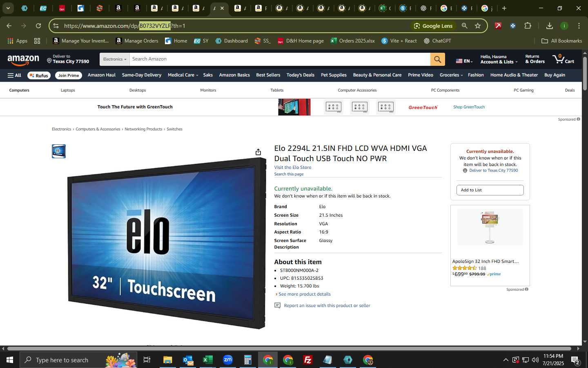Expand the Medical Care menu dropdown
Screen dimensions: 588x368
(x=183, y=75)
